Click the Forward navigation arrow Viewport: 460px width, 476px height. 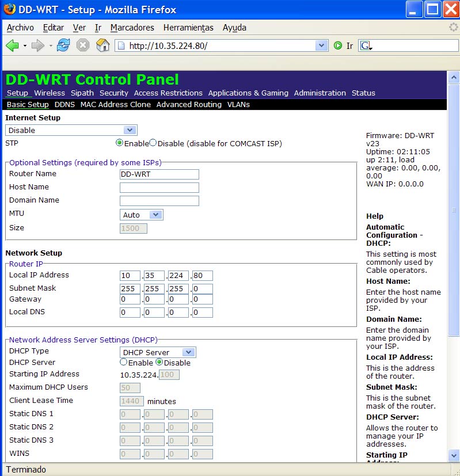tap(38, 46)
